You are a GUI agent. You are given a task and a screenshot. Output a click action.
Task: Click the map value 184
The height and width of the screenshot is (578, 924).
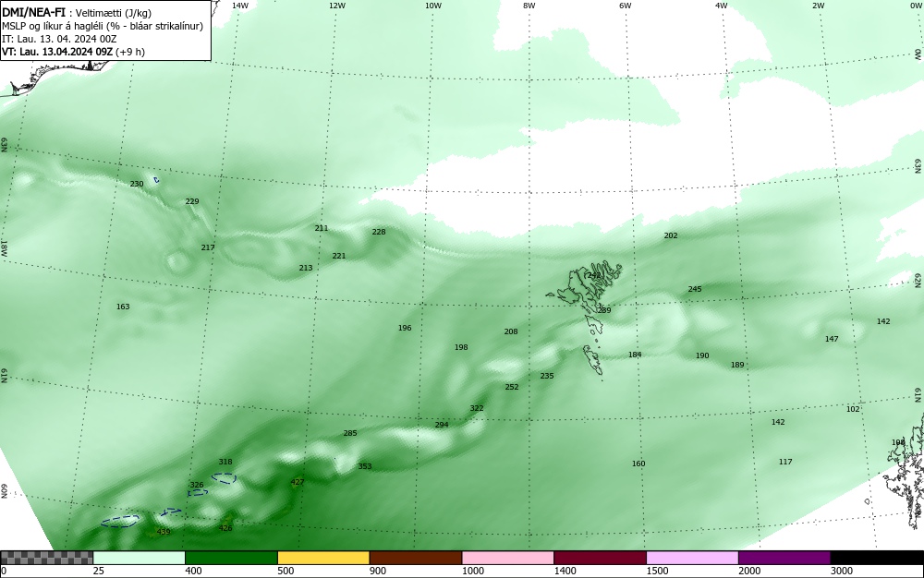pos(635,355)
